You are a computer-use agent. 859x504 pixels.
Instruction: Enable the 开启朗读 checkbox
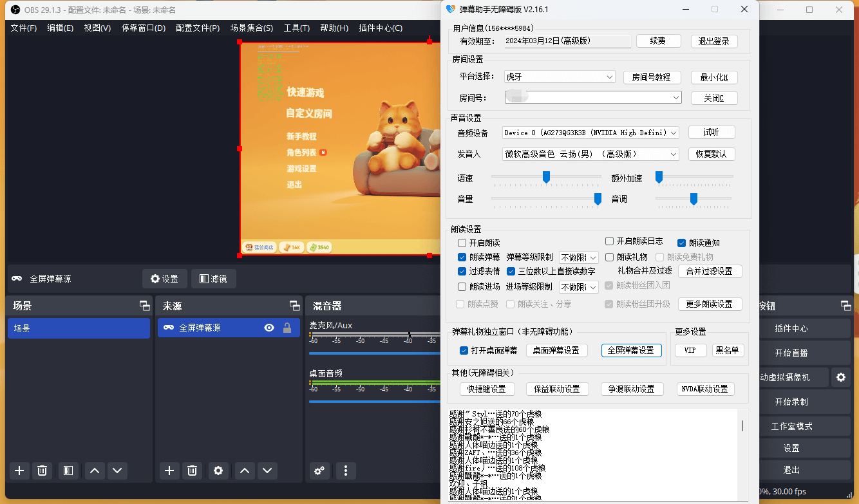(462, 243)
